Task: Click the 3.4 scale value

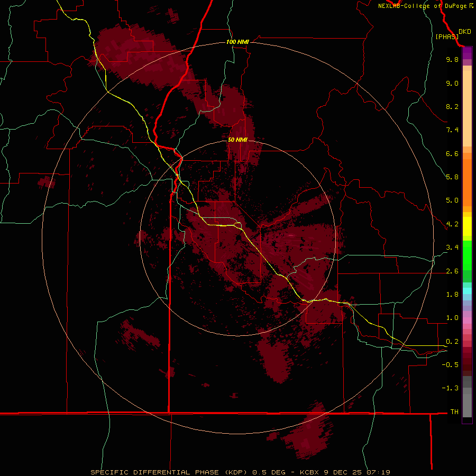Action: tap(452, 248)
